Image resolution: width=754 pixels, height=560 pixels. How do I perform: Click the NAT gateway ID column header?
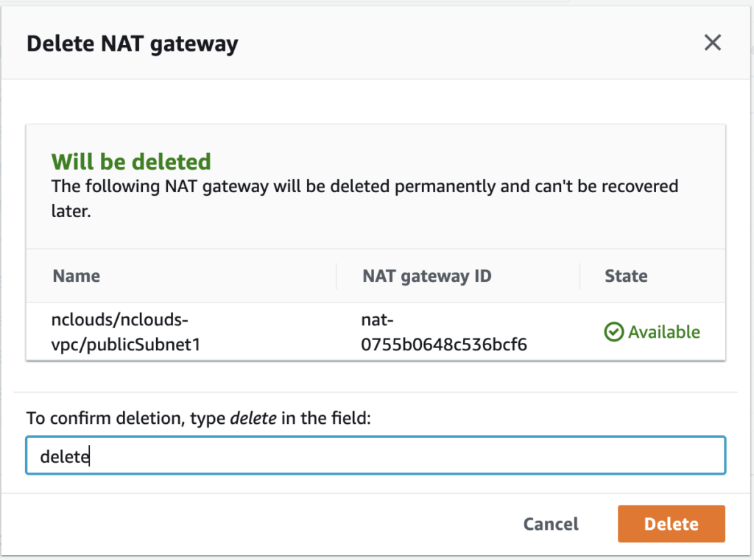(426, 276)
